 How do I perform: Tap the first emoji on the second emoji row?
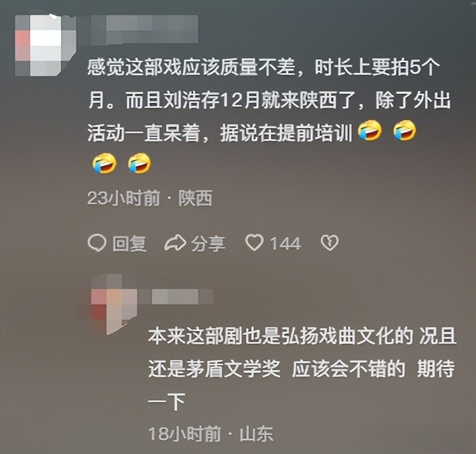[x=104, y=163]
